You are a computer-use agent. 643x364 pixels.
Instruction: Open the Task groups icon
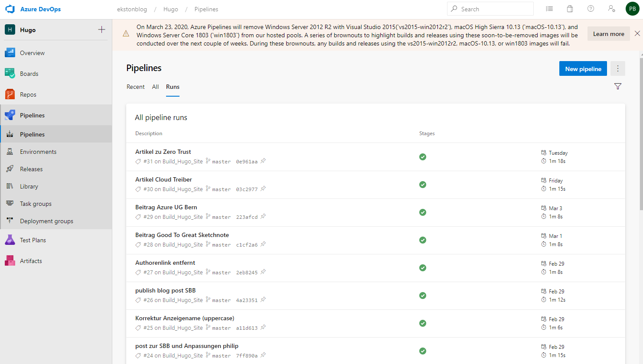coord(10,204)
